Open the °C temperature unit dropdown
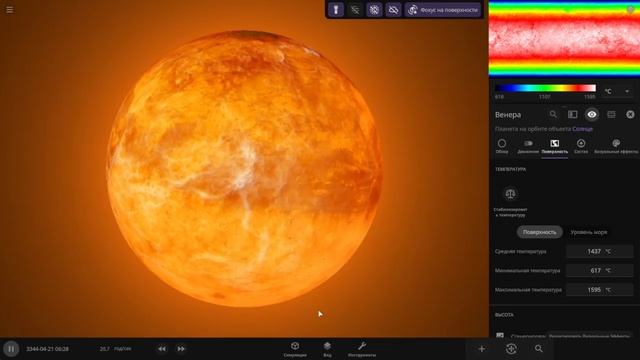 click(617, 91)
